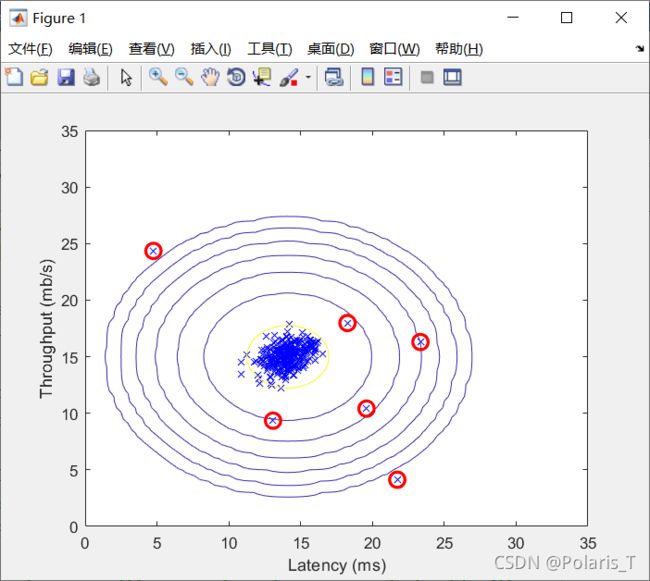Open the 查看(V) menu
Image resolution: width=650 pixels, height=581 pixels.
(151, 49)
